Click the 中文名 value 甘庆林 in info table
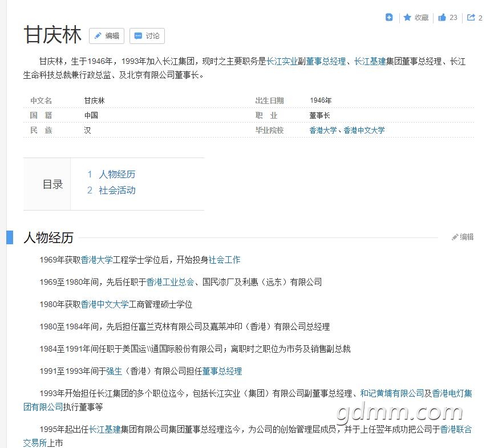 coord(94,100)
